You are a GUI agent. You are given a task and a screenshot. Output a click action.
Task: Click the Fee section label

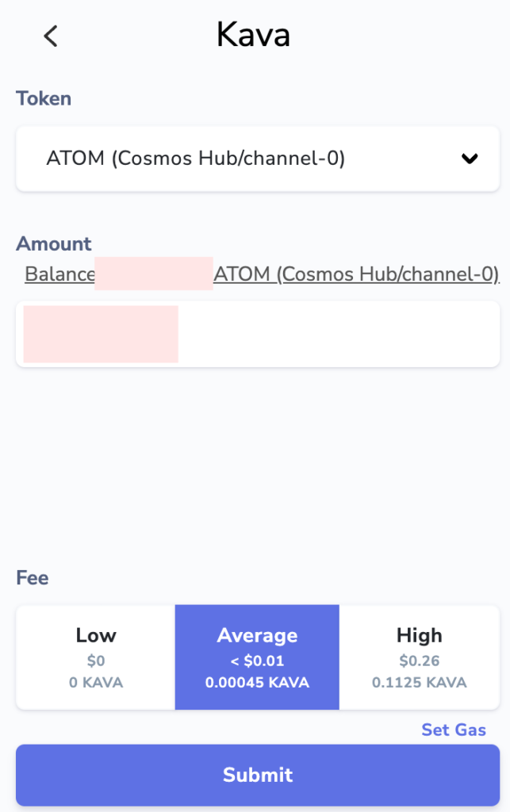coord(30,578)
